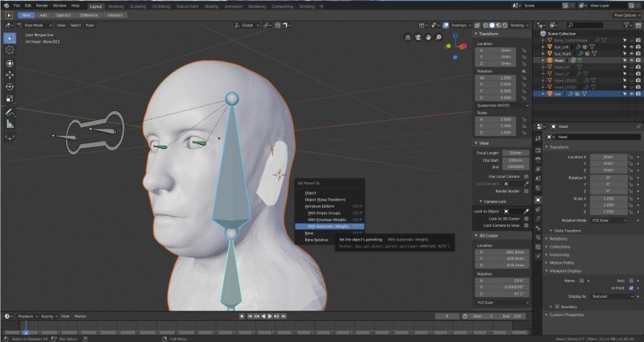644x342 pixels.
Task: Toggle perspective/orthographic grid icon
Action: pos(408,37)
